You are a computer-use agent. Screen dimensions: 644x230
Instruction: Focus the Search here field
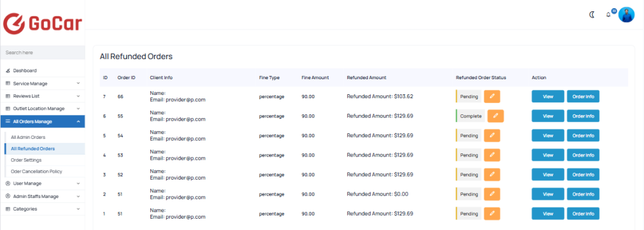43,53
